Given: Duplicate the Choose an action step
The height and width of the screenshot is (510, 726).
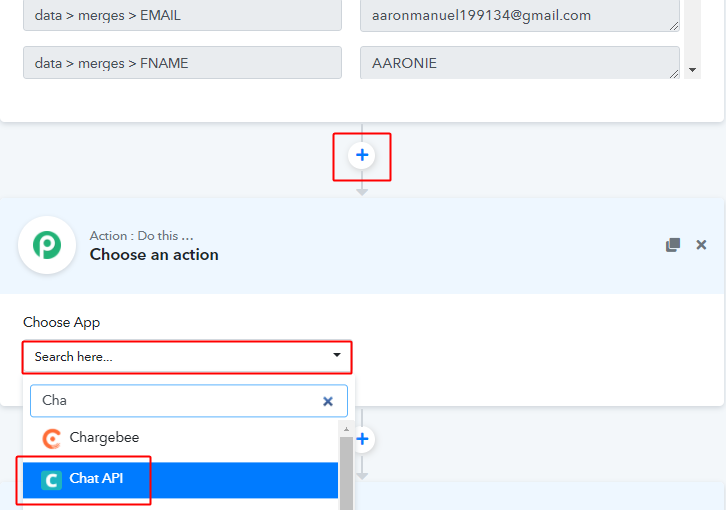Looking at the screenshot, I should (673, 245).
